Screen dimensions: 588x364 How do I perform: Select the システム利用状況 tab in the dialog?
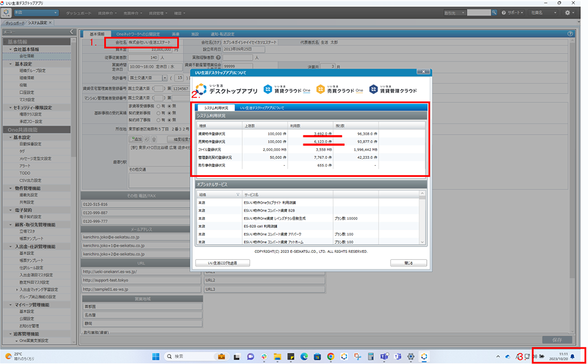tap(216, 108)
